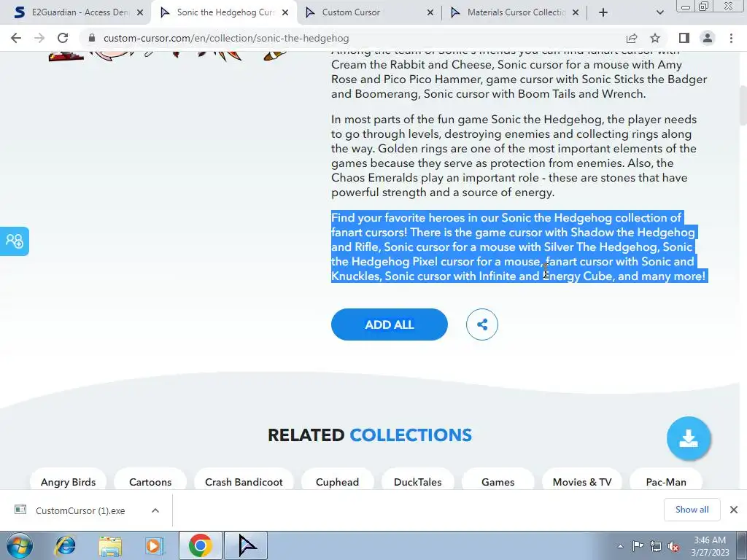Click the address bar URL
This screenshot has width=747, height=560.
226,38
